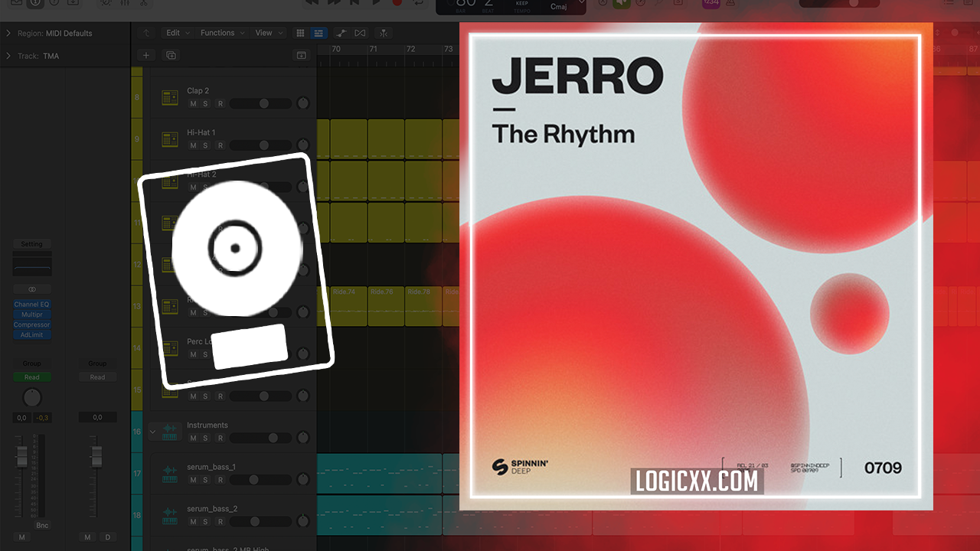Show global tracks with the header button

[301, 55]
